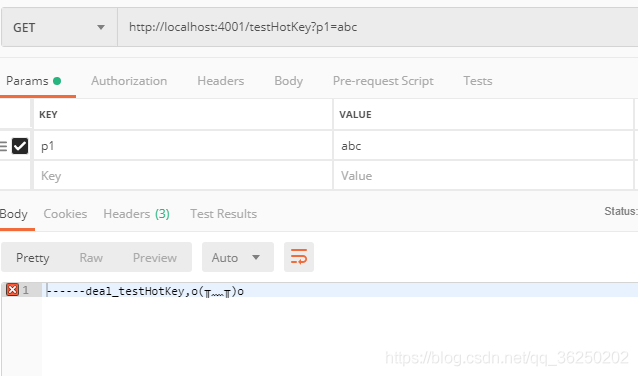Screen dimensions: 638x376
Task: Switch to the Authorization tab
Action: tap(129, 81)
